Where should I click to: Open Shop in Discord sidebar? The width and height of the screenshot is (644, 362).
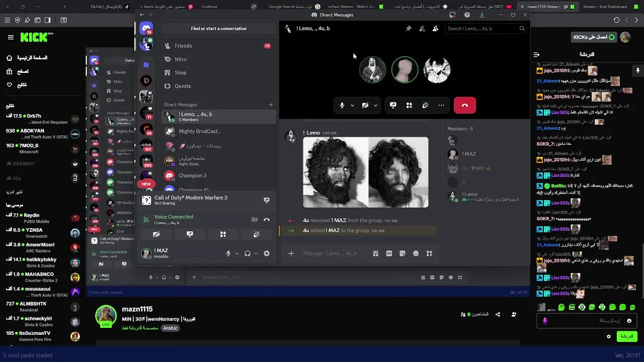(x=218, y=72)
